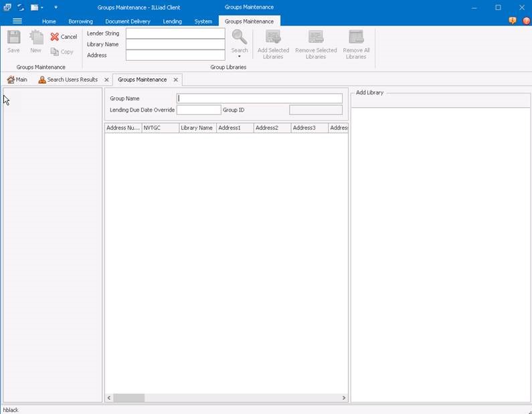Click the NVTGC column header
Screen dimensions: 532x414
[x=160, y=128]
